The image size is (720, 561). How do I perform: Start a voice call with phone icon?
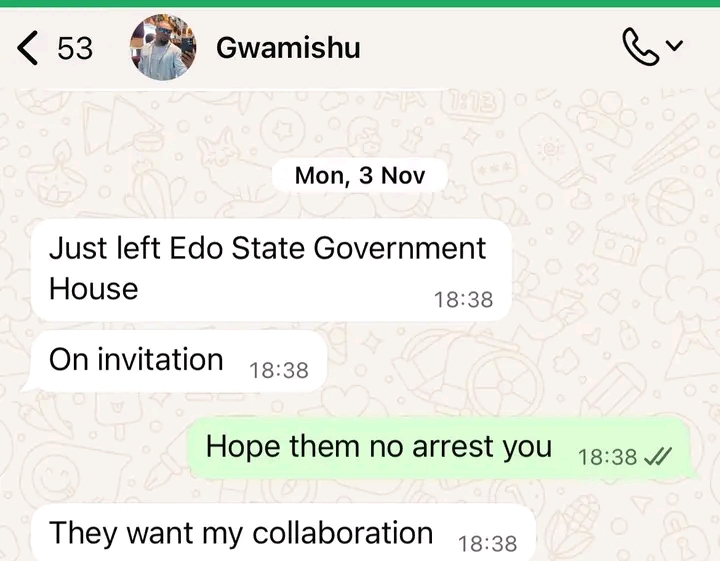tap(640, 47)
